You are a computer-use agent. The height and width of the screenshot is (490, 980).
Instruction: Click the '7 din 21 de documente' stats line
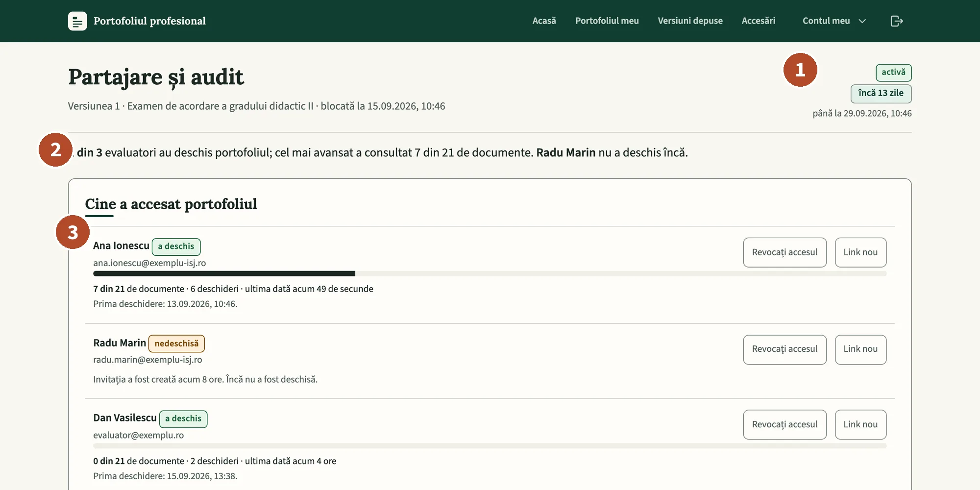(233, 289)
